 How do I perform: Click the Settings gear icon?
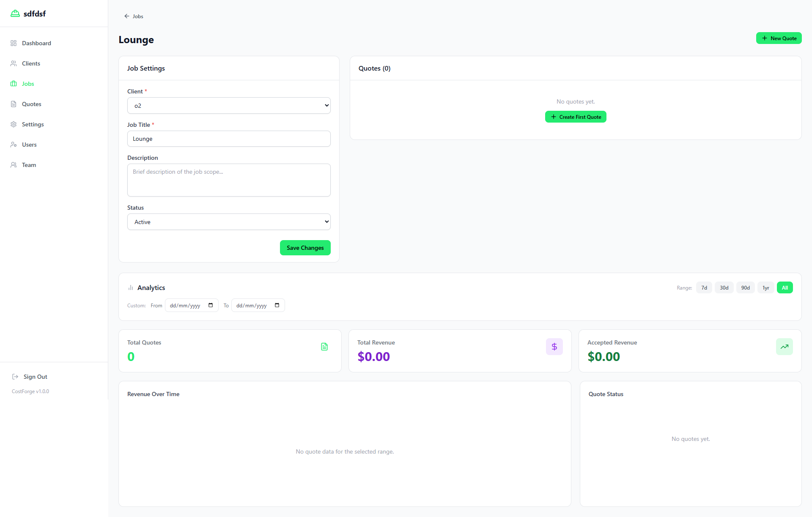coord(14,124)
